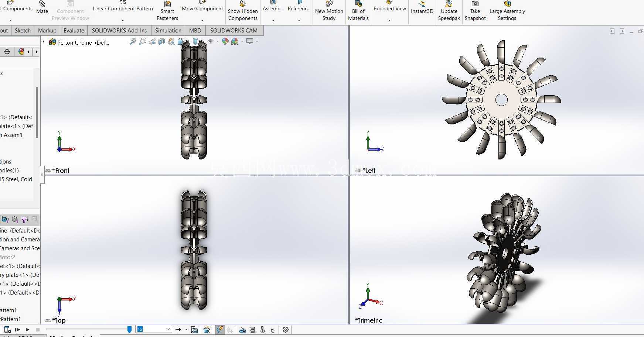Click filter animated icon in MotionManager

5,220
